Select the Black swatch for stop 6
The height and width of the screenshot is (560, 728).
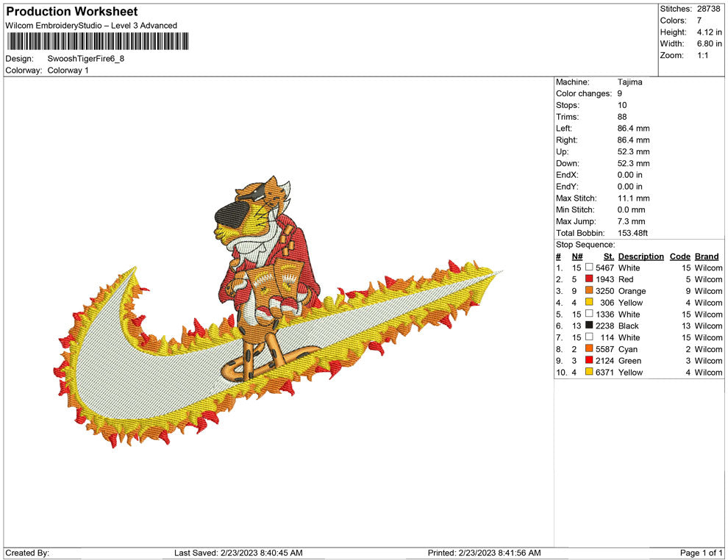coord(588,326)
